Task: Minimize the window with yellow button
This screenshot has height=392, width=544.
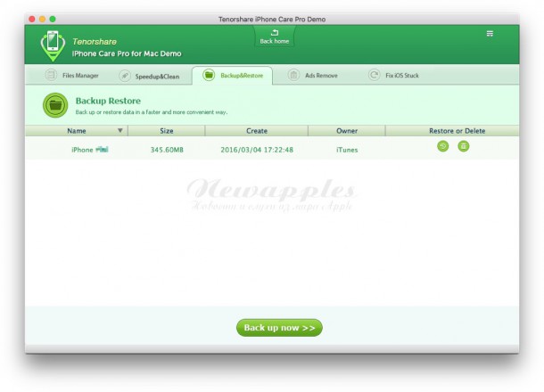Action: click(x=42, y=19)
